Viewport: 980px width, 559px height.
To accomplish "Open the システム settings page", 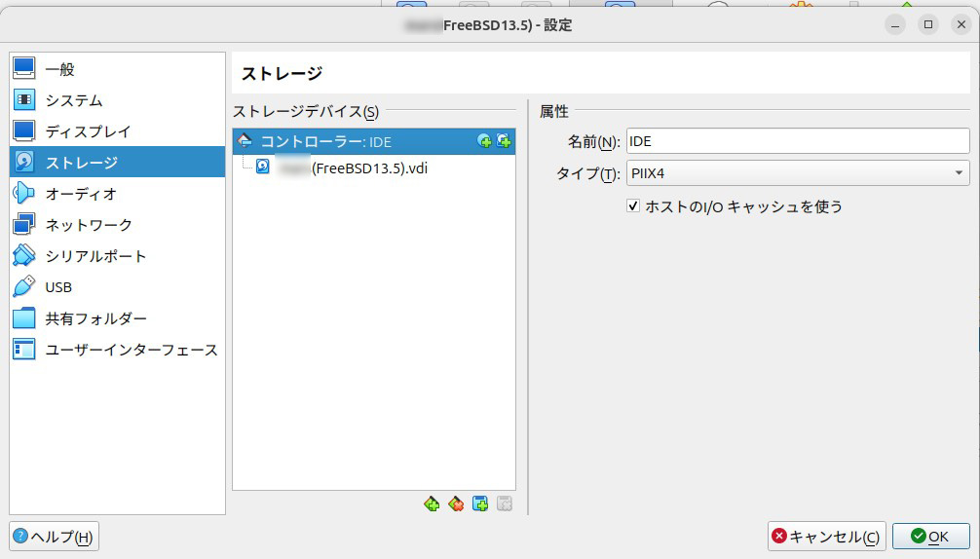I will tap(117, 100).
